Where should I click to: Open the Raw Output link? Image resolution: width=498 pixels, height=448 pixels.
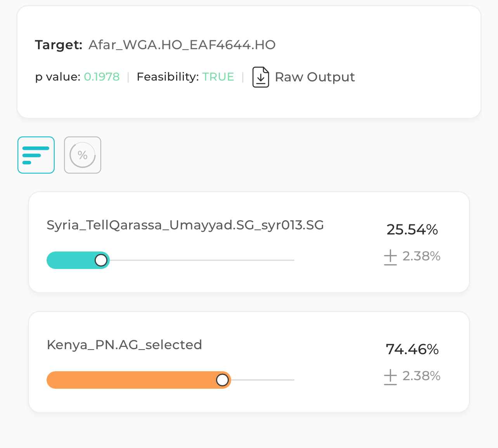315,77
